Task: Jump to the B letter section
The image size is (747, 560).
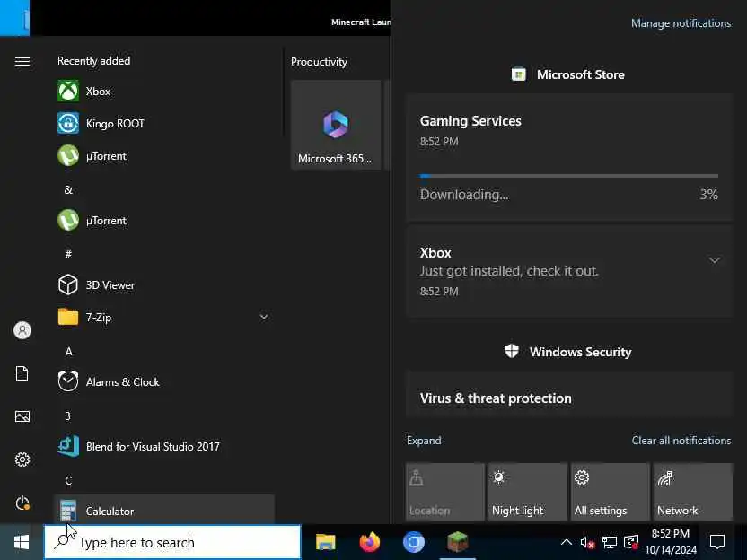Action: coord(67,416)
